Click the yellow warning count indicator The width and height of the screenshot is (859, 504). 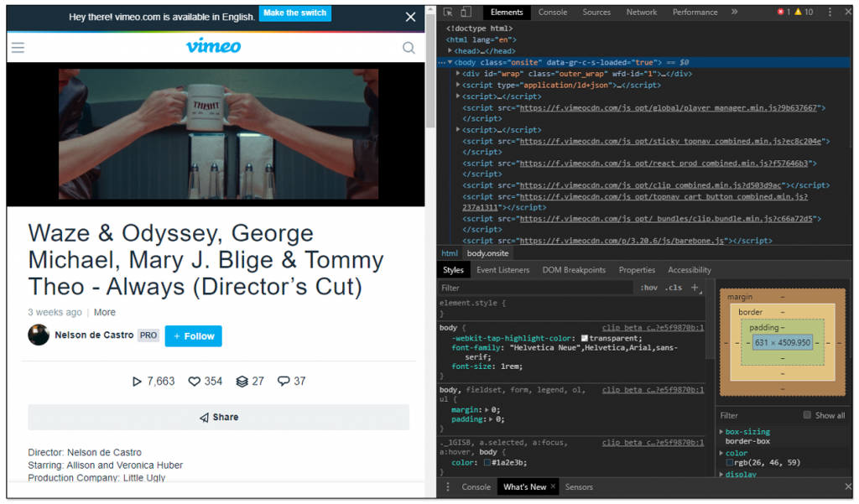pos(804,12)
